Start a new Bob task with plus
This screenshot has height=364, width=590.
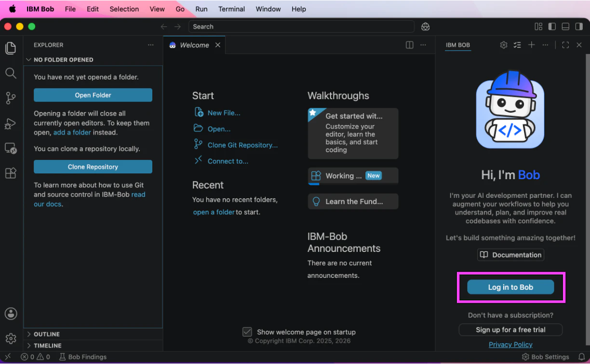tap(531, 45)
